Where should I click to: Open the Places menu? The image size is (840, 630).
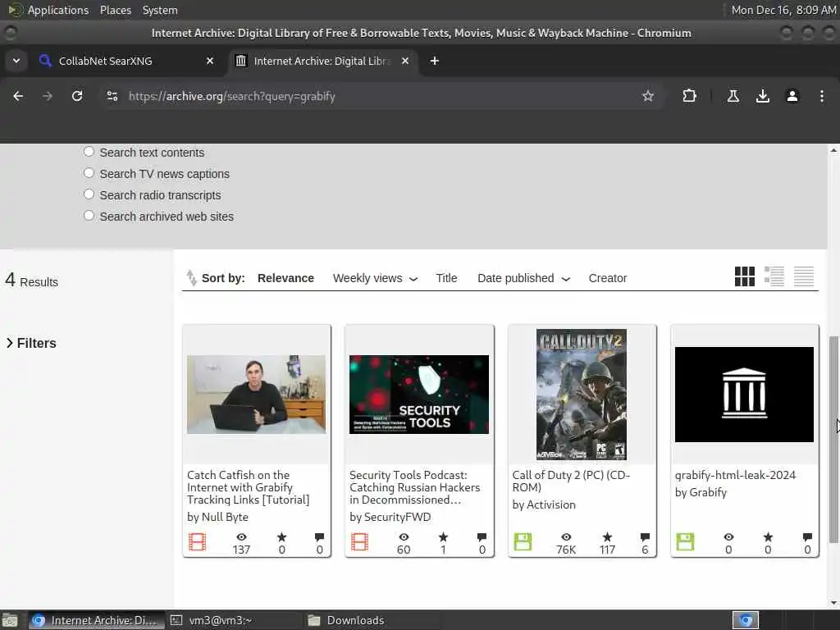(x=115, y=10)
